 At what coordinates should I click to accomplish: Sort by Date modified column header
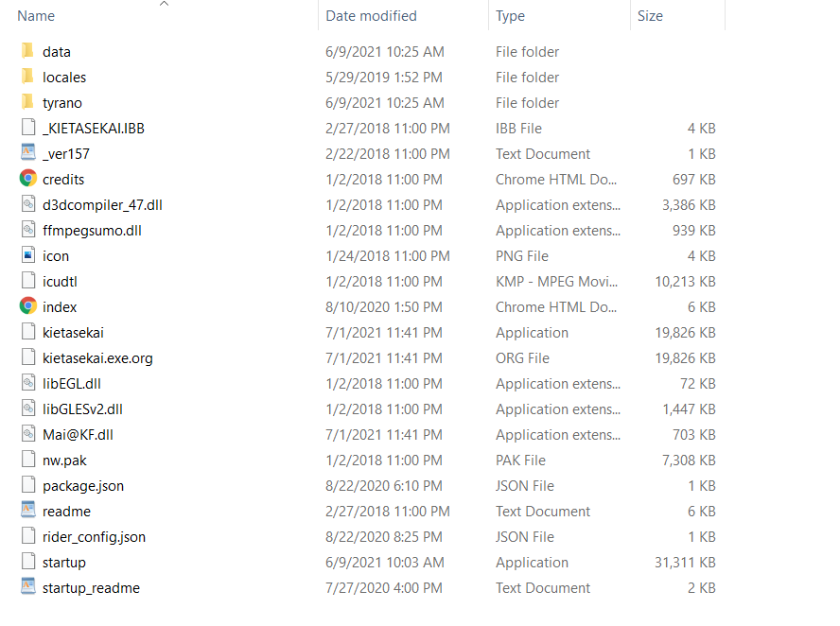[x=371, y=16]
